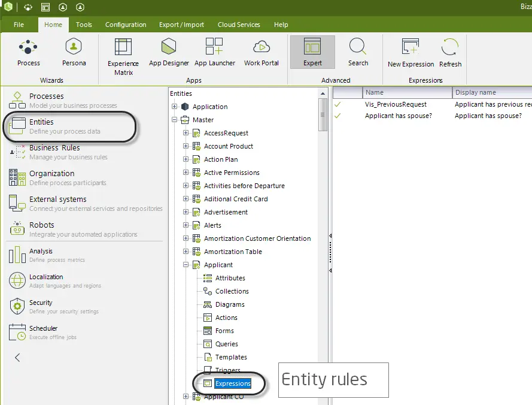Select Forms under Applicant
This screenshot has height=405, width=532.
[x=218, y=331]
